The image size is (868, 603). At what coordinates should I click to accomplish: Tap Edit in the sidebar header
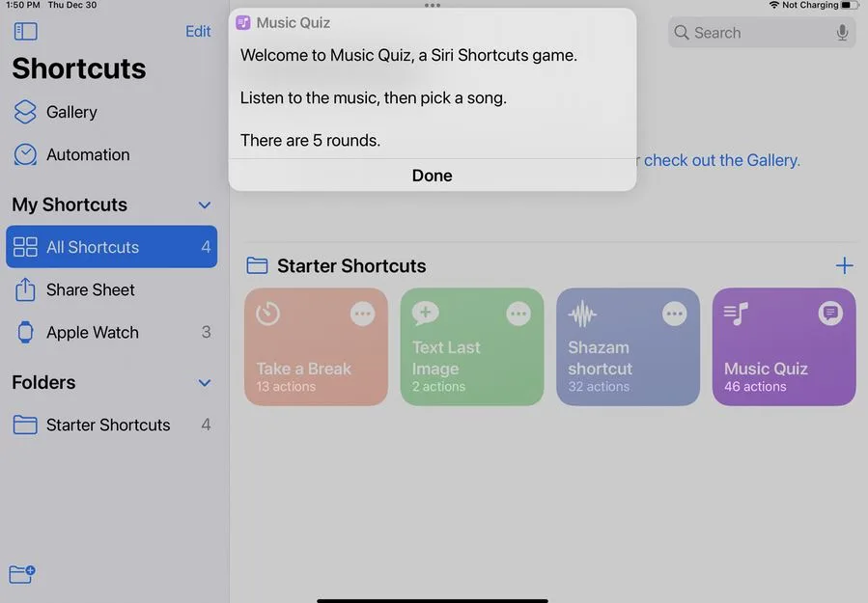[x=198, y=32]
